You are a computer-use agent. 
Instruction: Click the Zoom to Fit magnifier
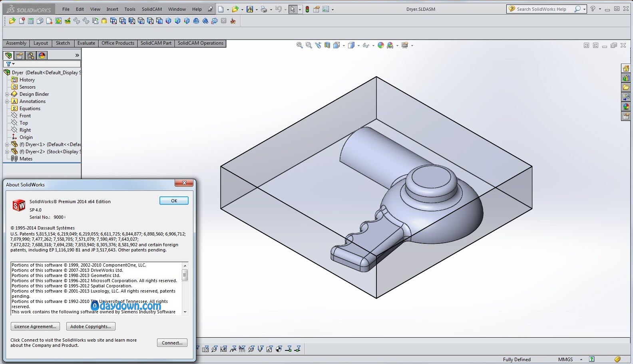[299, 45]
